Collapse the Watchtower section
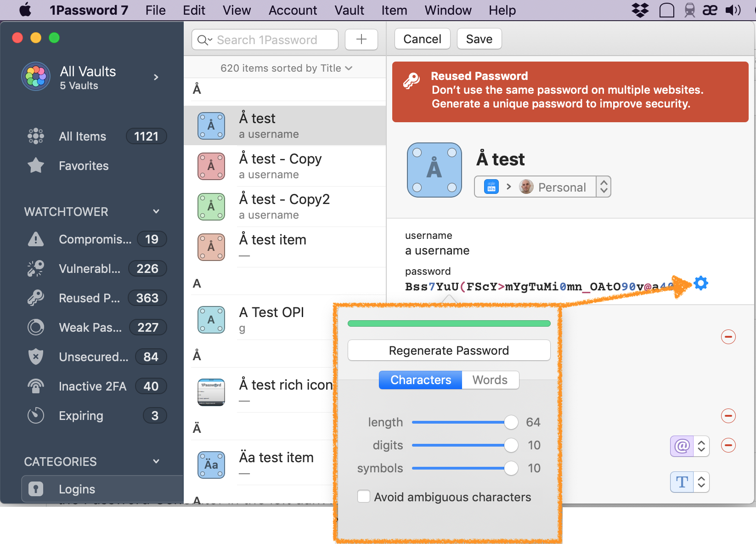Screen dimensions: 756x544 coord(156,211)
